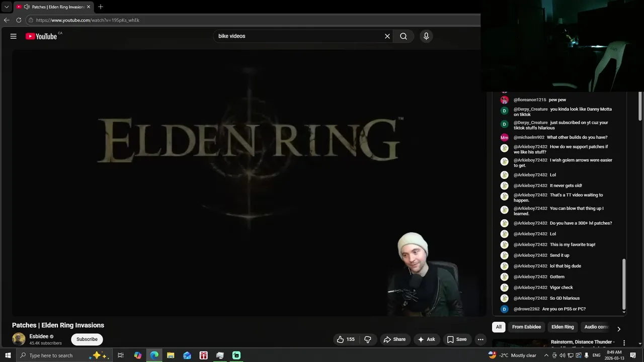This screenshot has height=362, width=644.
Task: Click chat message 'Vigor check'
Action: point(561,288)
